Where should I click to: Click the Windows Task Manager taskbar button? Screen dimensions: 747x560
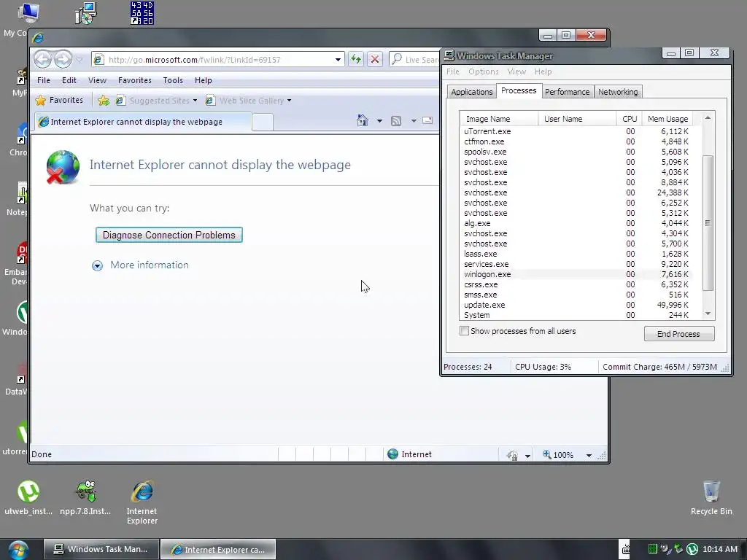[x=100, y=550]
